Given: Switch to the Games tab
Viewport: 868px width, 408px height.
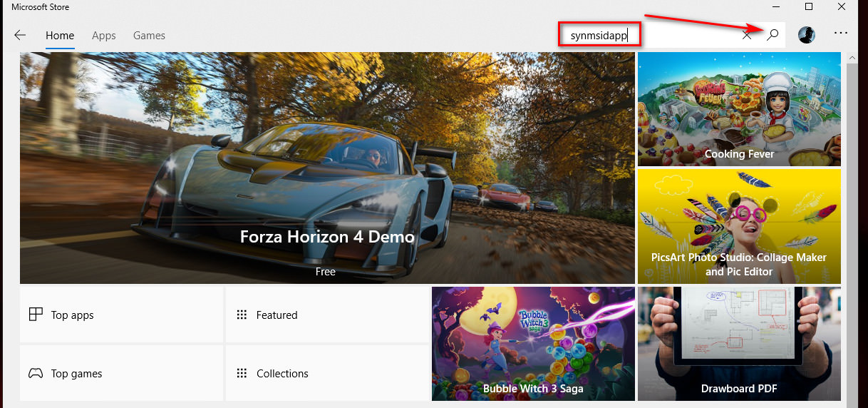Looking at the screenshot, I should click(149, 36).
